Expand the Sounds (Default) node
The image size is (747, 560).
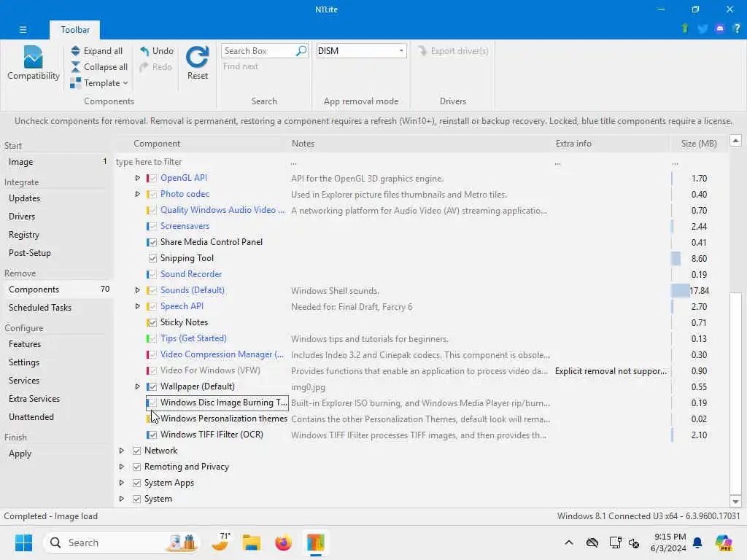point(137,290)
